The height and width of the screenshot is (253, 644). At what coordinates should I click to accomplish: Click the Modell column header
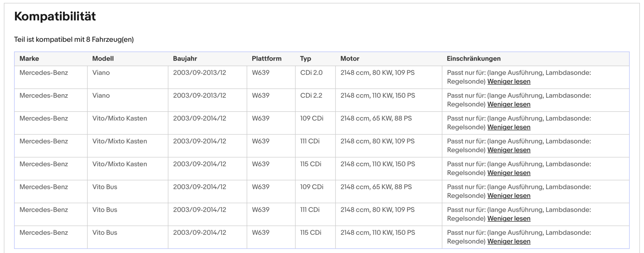click(x=103, y=58)
